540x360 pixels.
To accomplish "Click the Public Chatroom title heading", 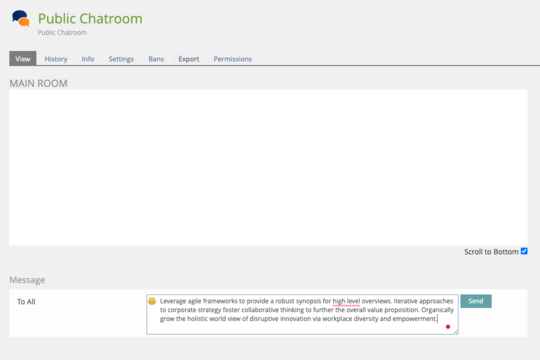I will 90,19.
